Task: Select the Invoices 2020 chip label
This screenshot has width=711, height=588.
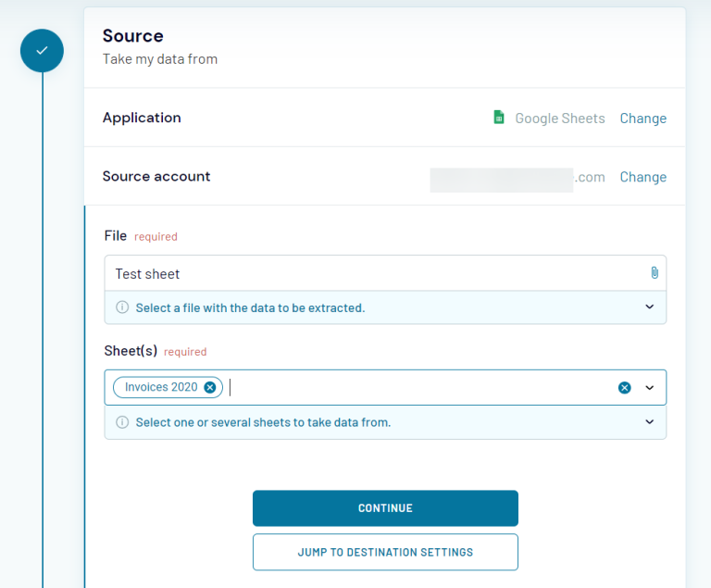Action: click(161, 387)
